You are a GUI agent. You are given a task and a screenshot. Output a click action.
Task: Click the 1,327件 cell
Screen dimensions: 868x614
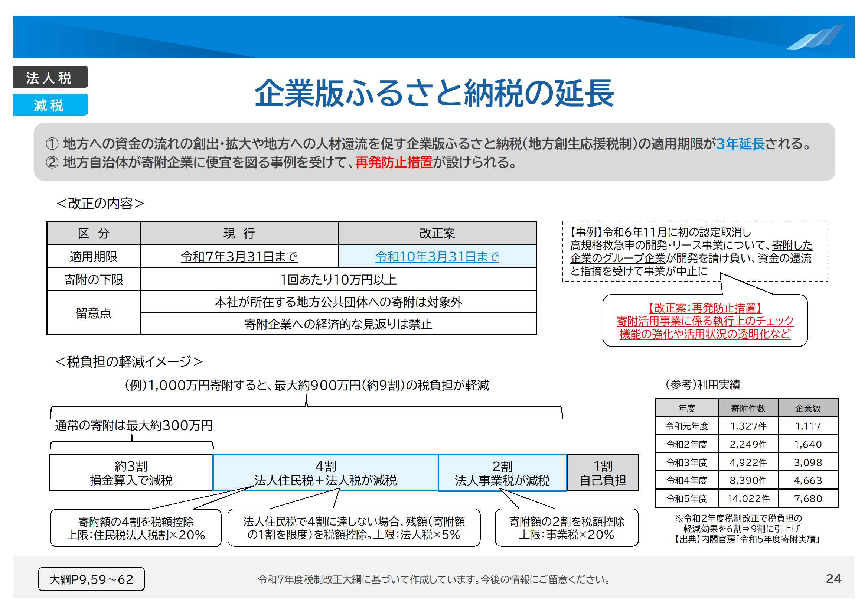point(748,426)
